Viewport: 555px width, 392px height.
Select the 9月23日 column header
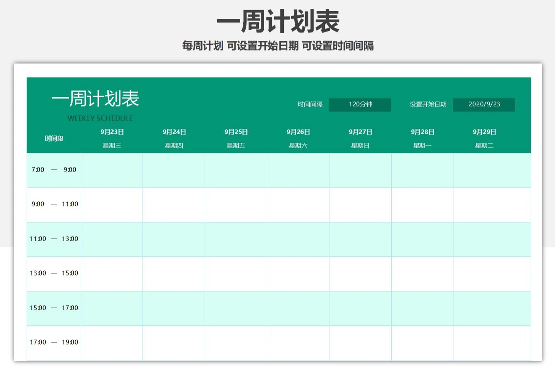pyautogui.click(x=112, y=132)
